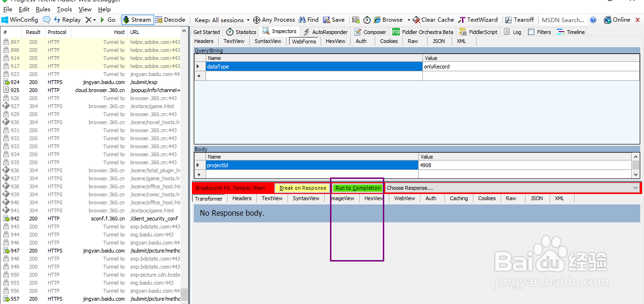644x304 pixels.
Task: Click Break on Response button
Action: pos(303,188)
